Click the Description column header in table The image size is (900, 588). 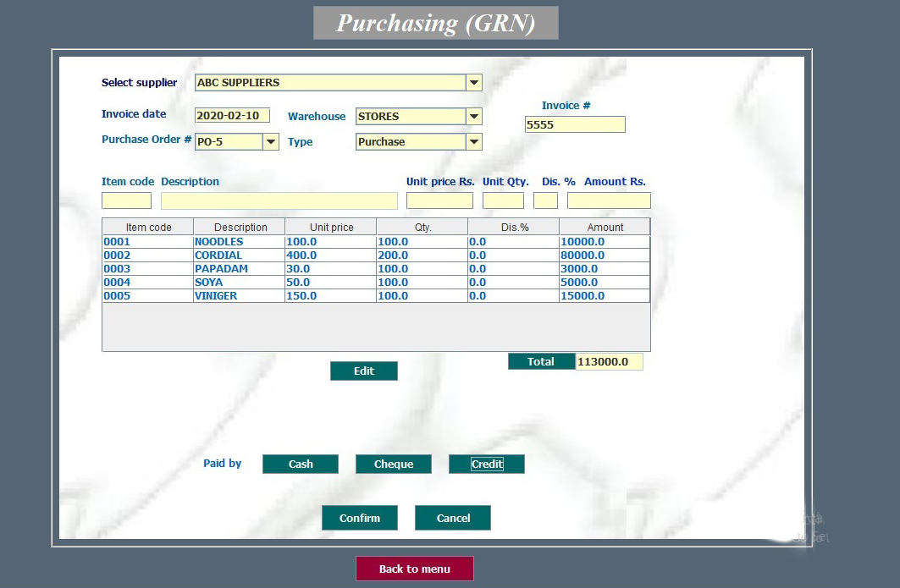pyautogui.click(x=240, y=228)
